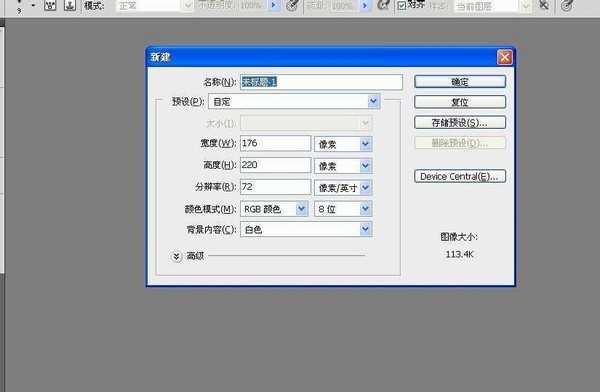The height and width of the screenshot is (392, 600).
Task: Open the 背景内容 白色 dropdown
Action: click(306, 229)
